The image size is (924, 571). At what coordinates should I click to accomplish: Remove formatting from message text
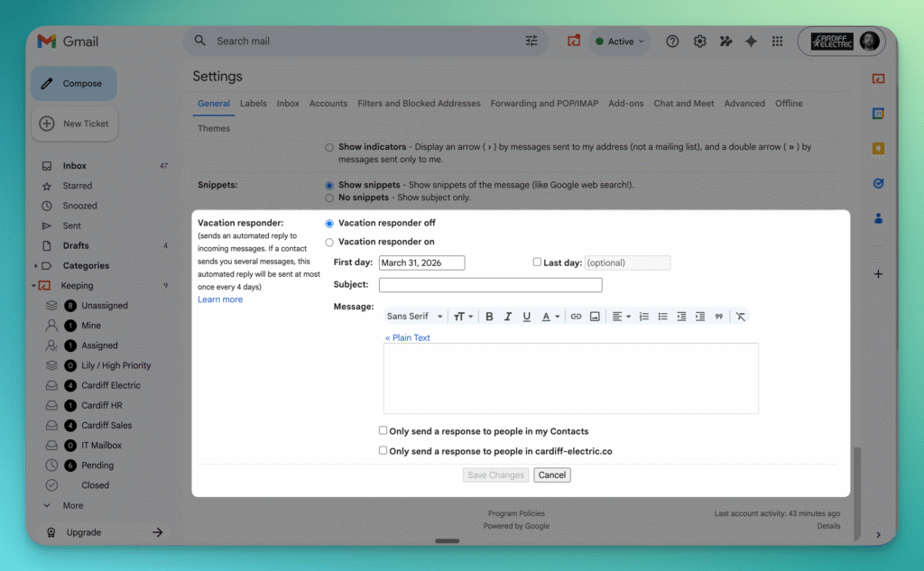click(x=741, y=317)
